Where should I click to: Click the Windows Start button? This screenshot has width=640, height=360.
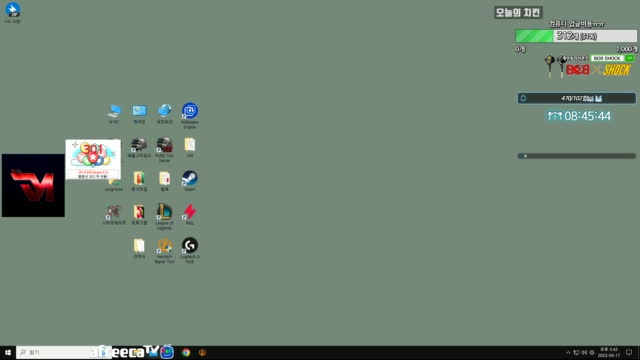[x=8, y=352]
